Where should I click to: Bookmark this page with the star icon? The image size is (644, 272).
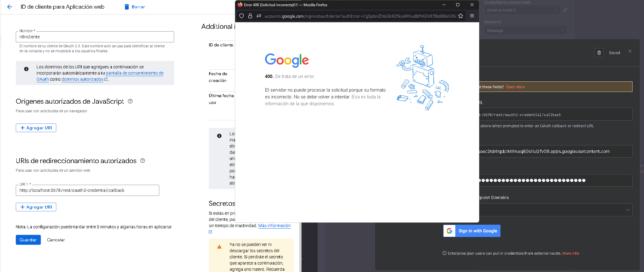(461, 16)
